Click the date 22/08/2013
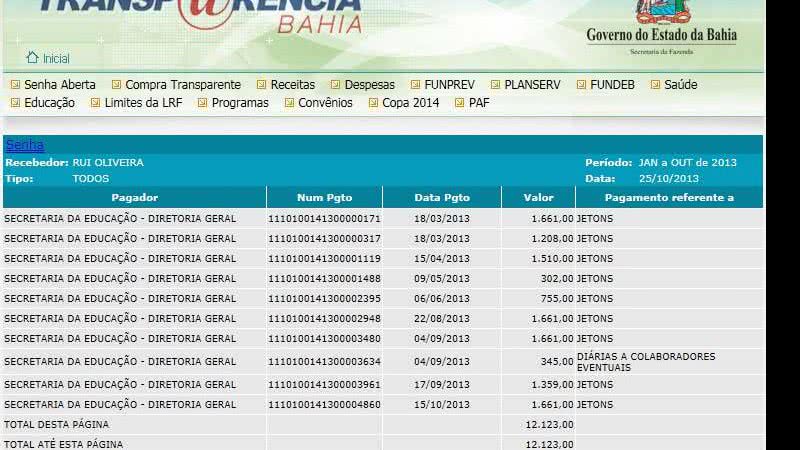This screenshot has width=800, height=450. point(442,318)
